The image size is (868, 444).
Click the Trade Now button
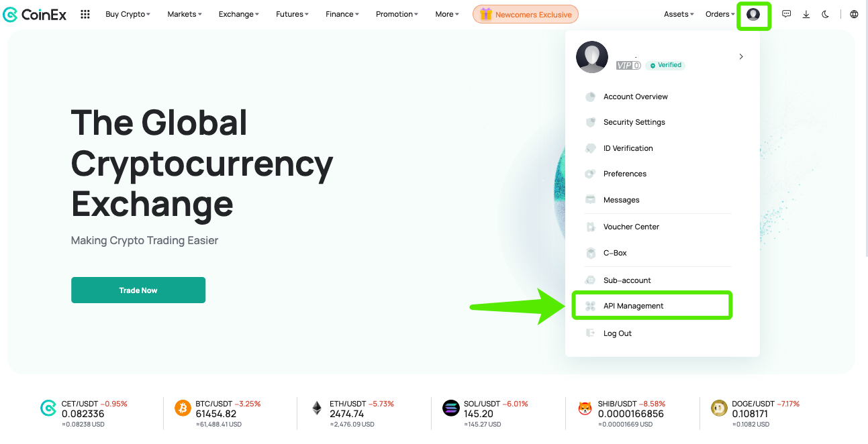(x=138, y=290)
